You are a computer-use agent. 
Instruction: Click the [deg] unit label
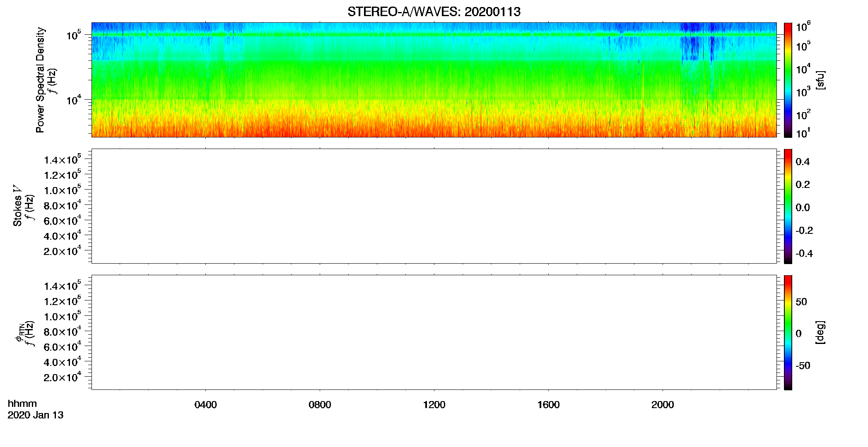(x=820, y=332)
